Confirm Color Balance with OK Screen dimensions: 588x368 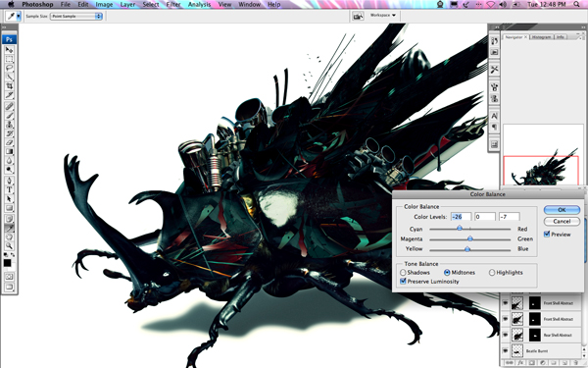click(562, 210)
